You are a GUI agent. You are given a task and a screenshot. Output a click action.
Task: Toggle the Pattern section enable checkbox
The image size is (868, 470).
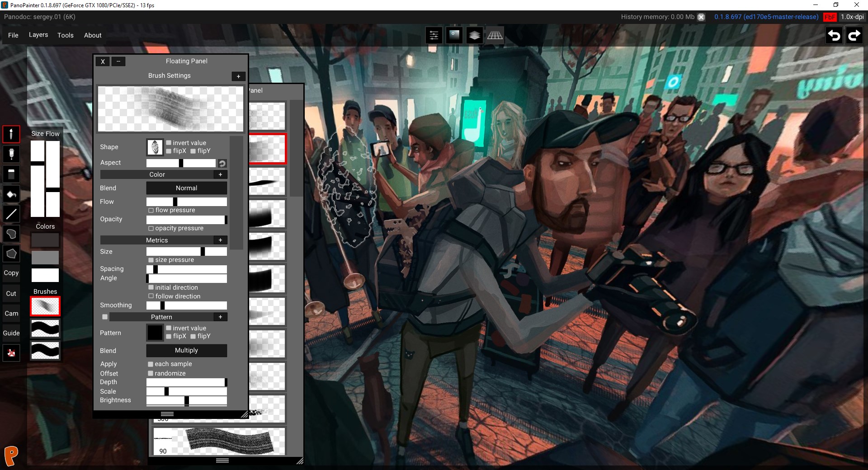point(105,317)
